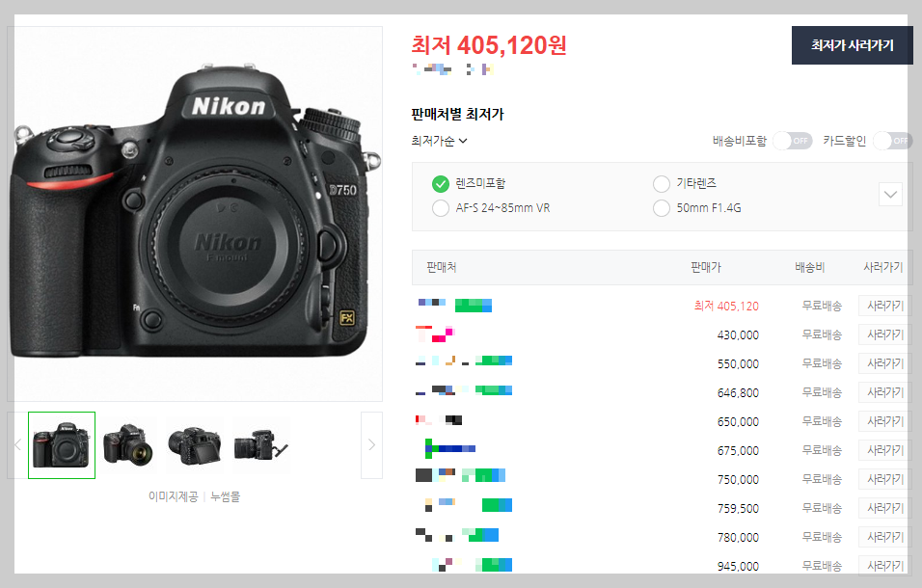Click the seller logo in 650,000 row
Screen dimensions: 922x588
[439, 420]
